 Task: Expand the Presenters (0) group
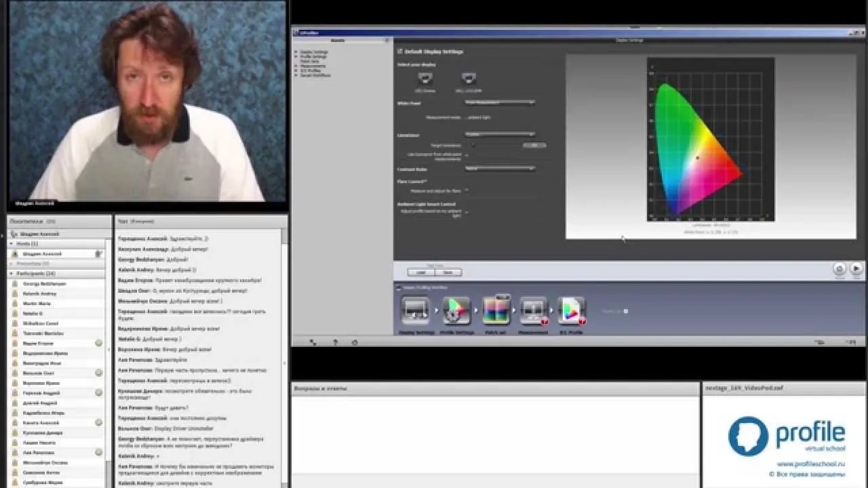point(11,263)
